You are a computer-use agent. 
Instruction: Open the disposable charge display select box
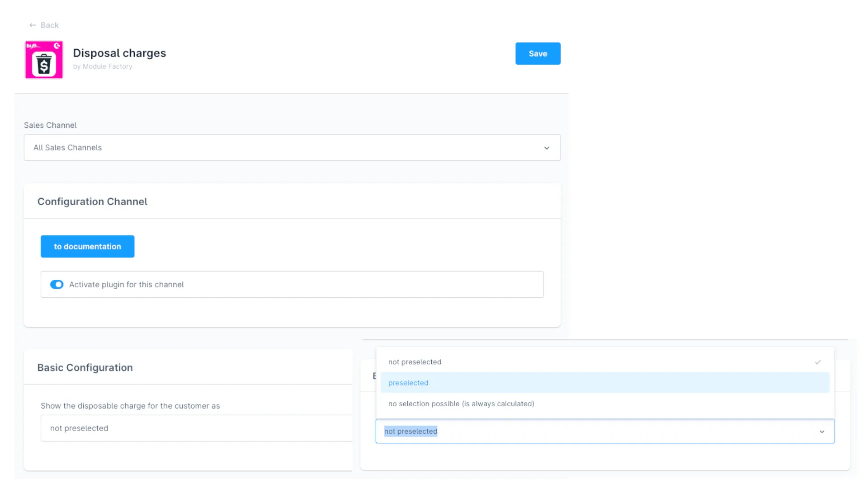pyautogui.click(x=197, y=428)
